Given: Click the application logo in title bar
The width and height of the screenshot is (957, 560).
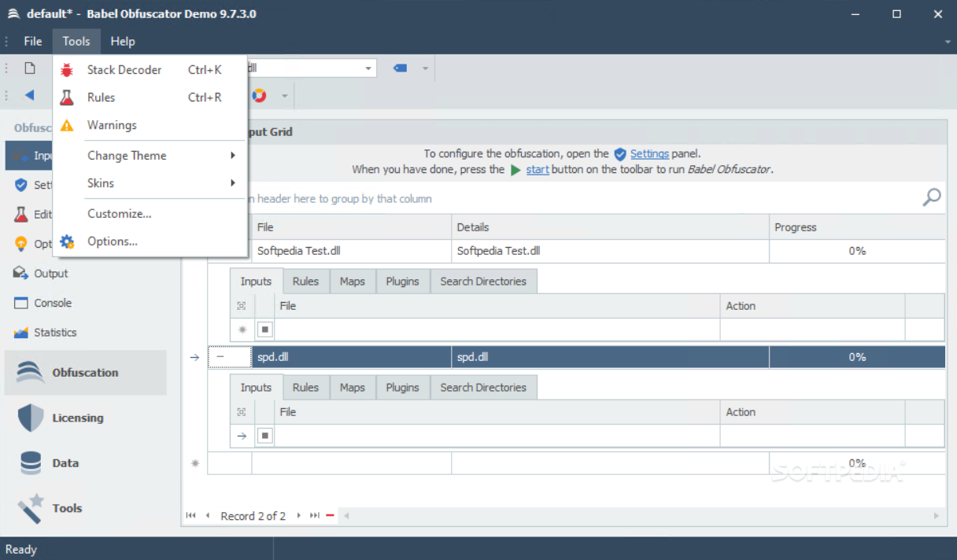Looking at the screenshot, I should click(x=13, y=14).
